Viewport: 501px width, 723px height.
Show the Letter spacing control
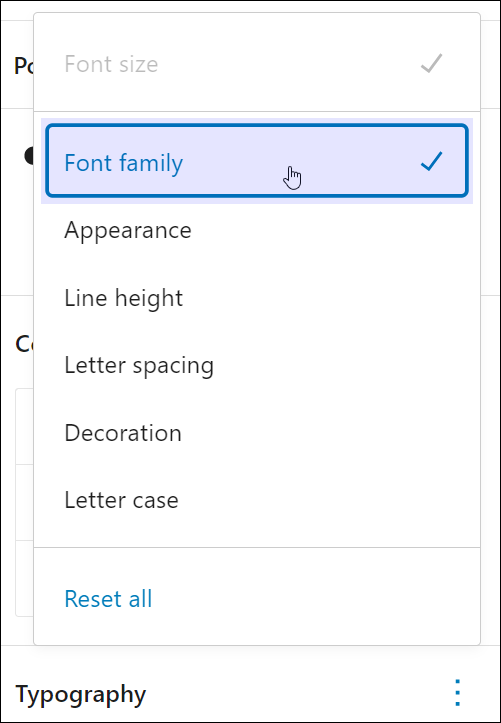click(x=257, y=365)
